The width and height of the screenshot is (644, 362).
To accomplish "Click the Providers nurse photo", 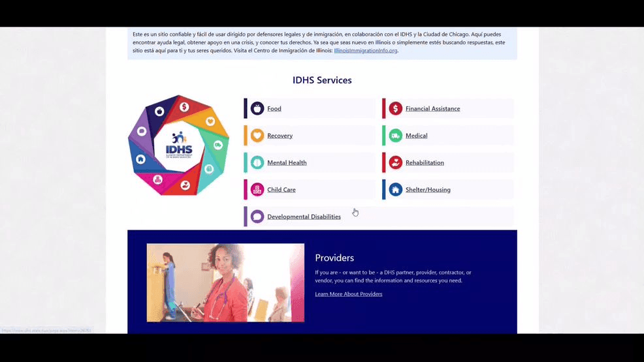I will point(225,282).
